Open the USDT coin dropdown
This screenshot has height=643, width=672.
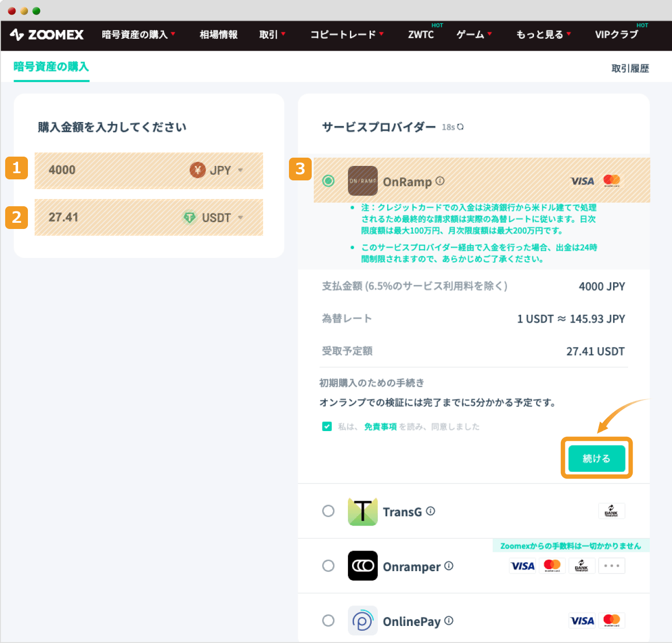(240, 218)
